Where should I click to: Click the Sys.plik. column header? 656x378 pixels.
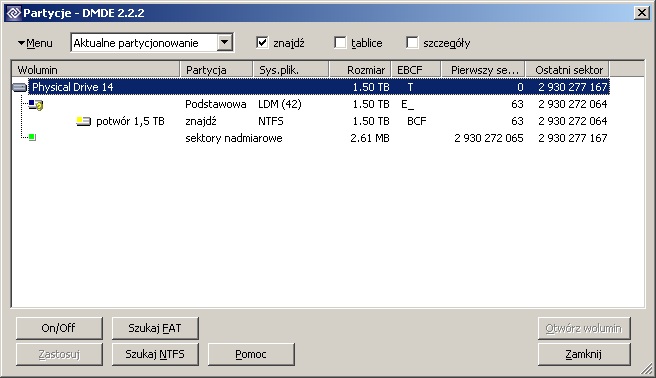click(291, 69)
